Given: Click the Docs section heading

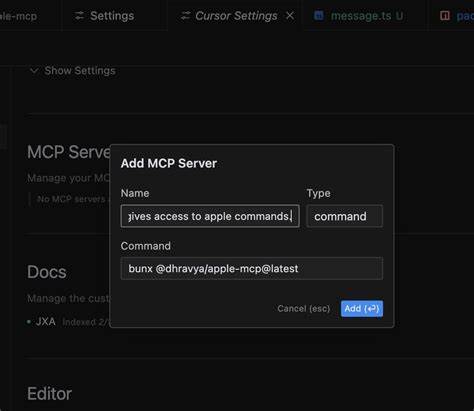Looking at the screenshot, I should (47, 272).
